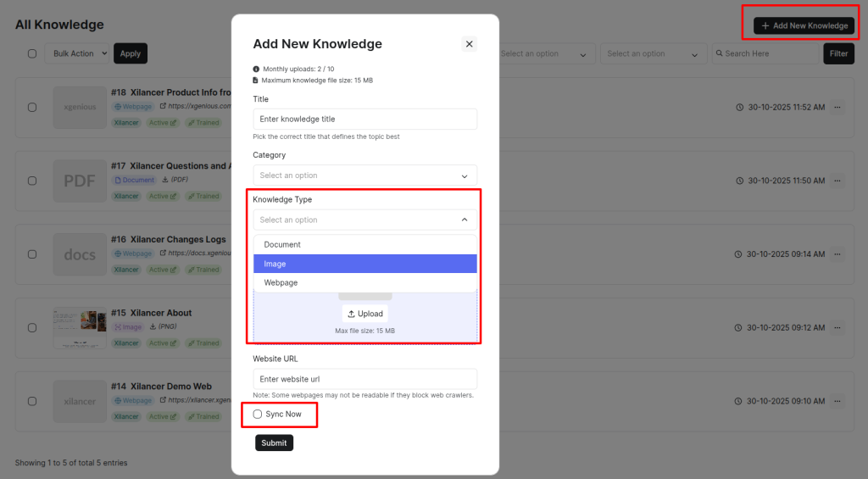Click the PDF thumbnail for entry #17

click(80, 181)
